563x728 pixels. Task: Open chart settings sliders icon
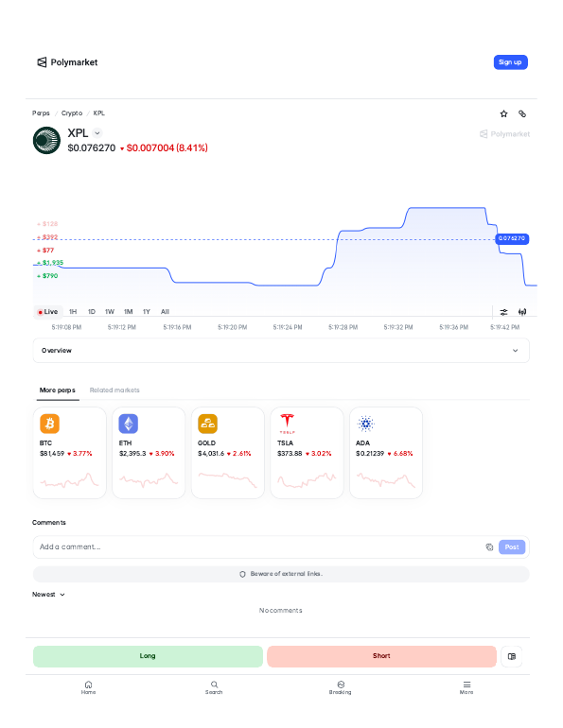[503, 312]
